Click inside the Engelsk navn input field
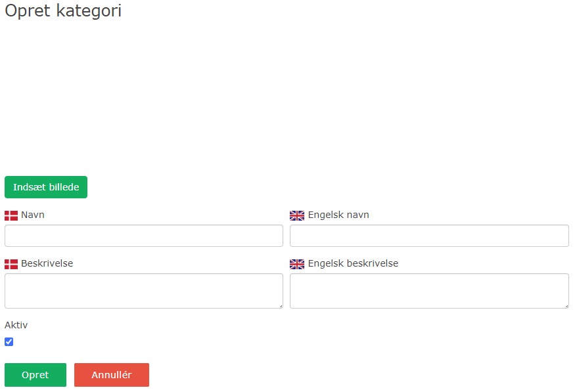The height and width of the screenshot is (392, 577). click(x=428, y=236)
